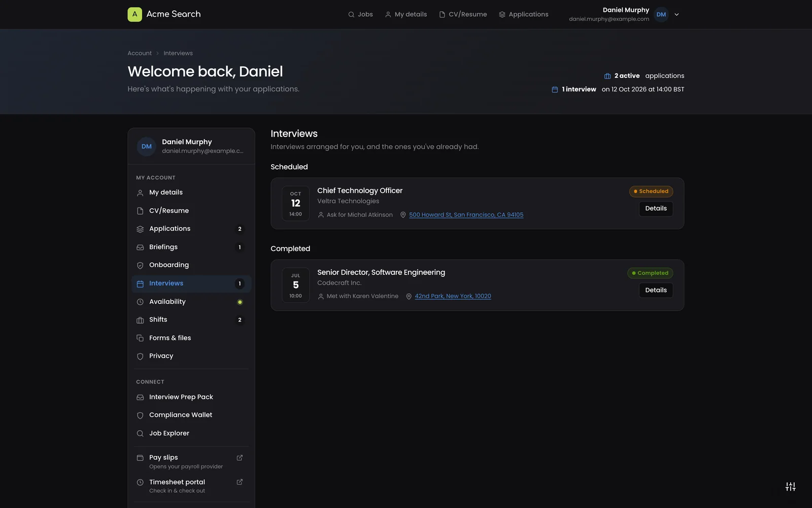Image resolution: width=812 pixels, height=508 pixels.
Task: Click the My details person icon in sidebar
Action: pyautogui.click(x=140, y=193)
